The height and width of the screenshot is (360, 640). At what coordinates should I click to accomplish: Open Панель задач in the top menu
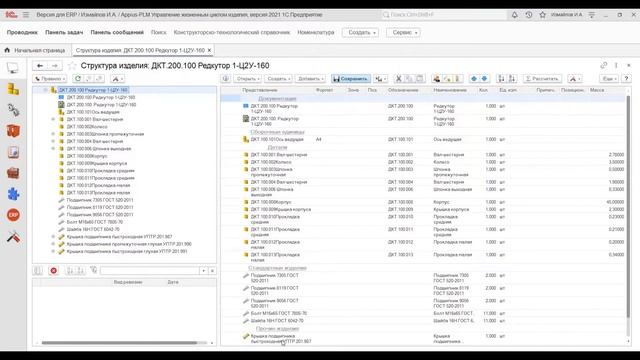pyautogui.click(x=64, y=32)
